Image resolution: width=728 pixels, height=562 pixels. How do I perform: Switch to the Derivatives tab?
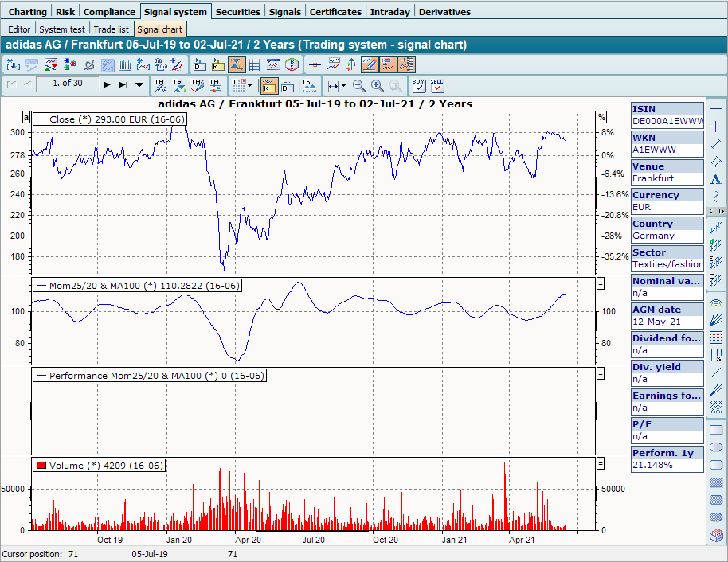pyautogui.click(x=444, y=12)
